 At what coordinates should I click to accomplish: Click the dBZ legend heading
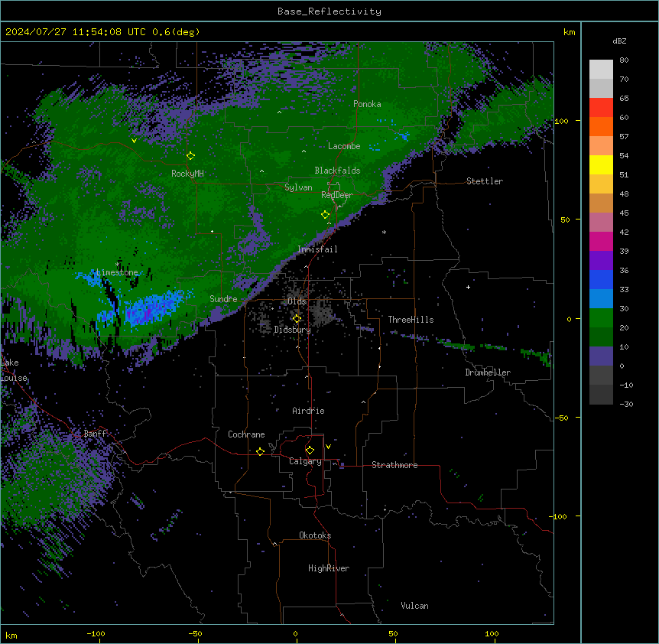(619, 41)
